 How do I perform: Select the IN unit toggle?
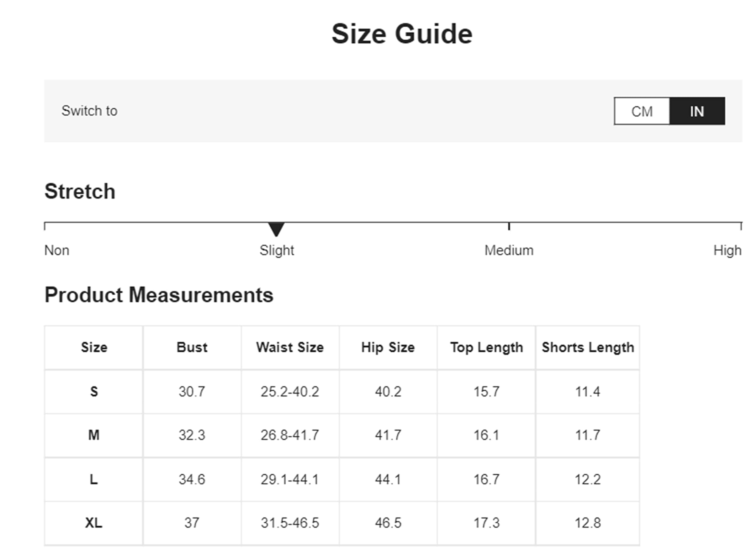point(697,111)
